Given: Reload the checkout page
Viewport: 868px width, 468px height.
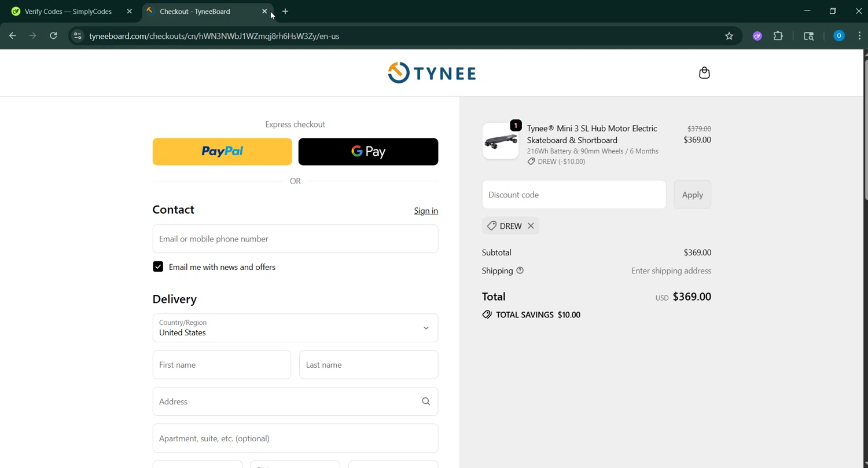Looking at the screenshot, I should [x=53, y=36].
